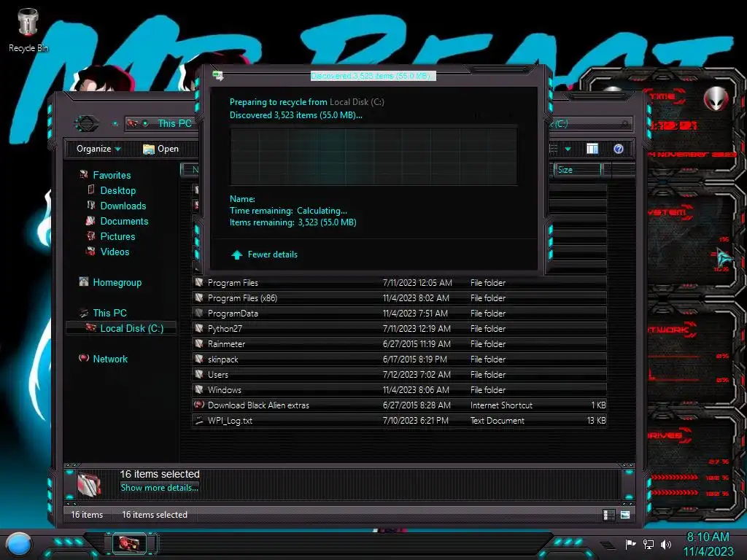This screenshot has height=560, width=747.
Task: Click the 7/10/2023 6:21 PM date cell
Action: click(x=415, y=421)
